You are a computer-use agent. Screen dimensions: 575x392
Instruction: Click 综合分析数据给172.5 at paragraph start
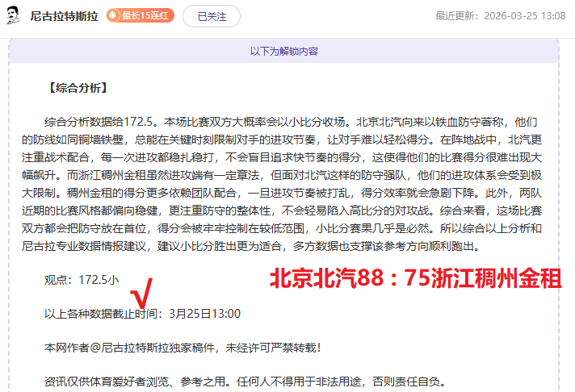coord(95,122)
